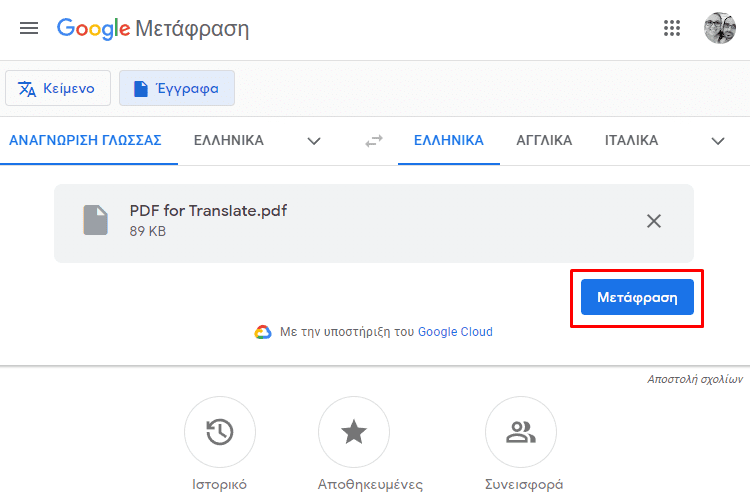Image resolution: width=750 pixels, height=500 pixels.
Task: Open the Αποθηκευμένες saved star icon
Action: 354,432
